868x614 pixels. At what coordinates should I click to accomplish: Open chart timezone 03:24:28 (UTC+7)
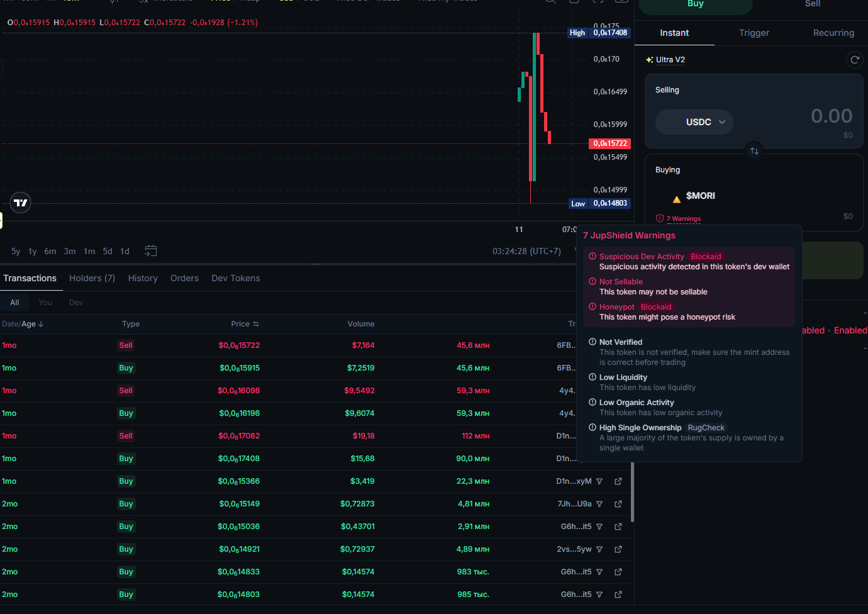click(526, 251)
